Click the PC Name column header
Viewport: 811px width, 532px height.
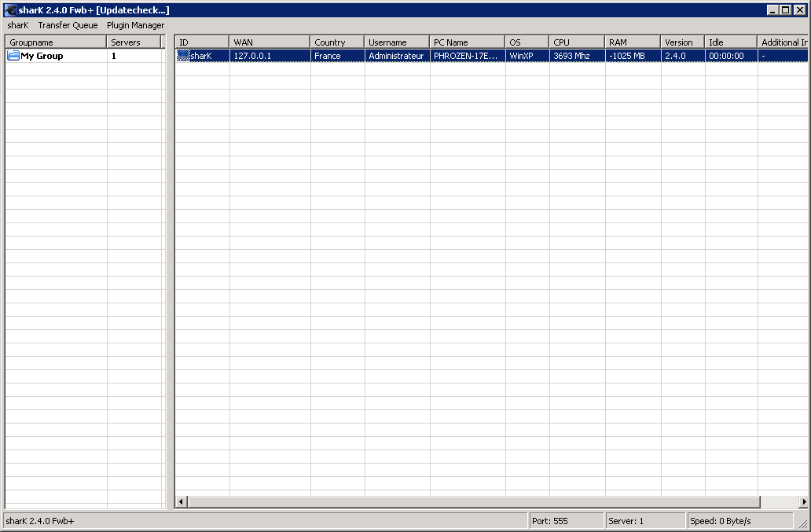coord(467,42)
